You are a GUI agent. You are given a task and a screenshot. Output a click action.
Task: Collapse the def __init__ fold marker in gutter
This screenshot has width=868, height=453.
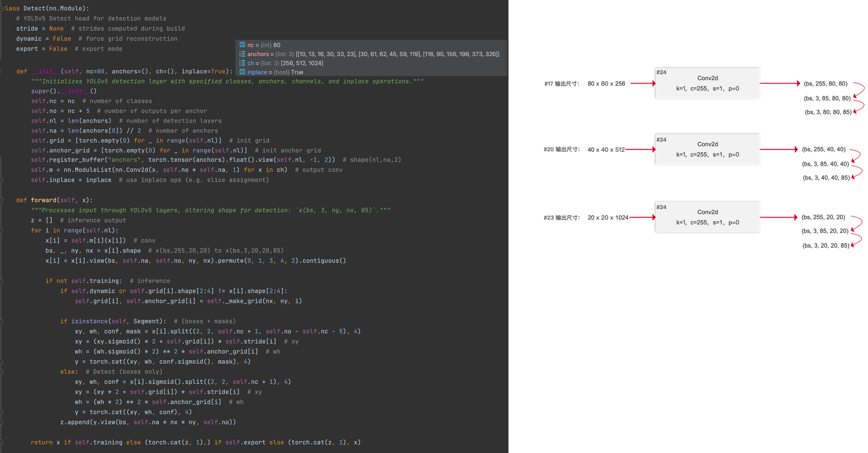pos(2,72)
